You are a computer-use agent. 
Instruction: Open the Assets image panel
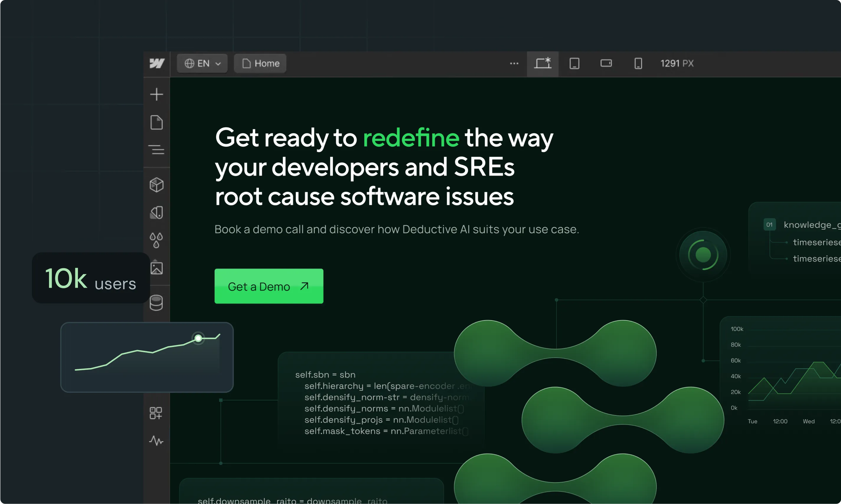156,268
